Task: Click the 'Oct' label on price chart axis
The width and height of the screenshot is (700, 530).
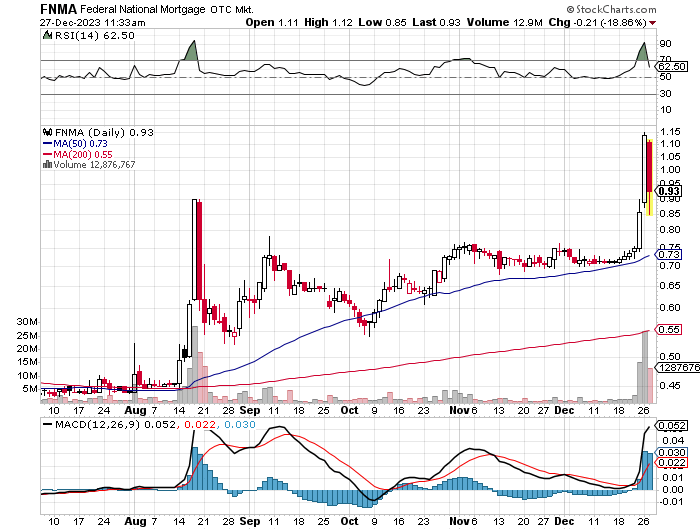Action: click(x=349, y=410)
